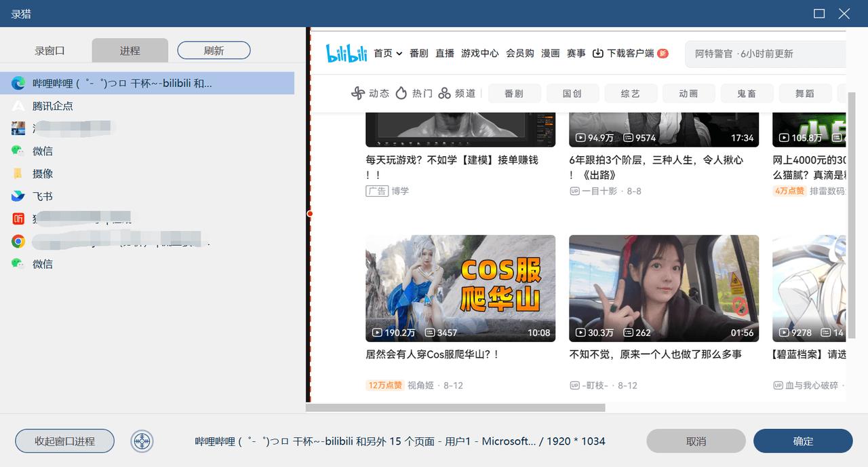Open the 17:34 duration video thumbnail
Image resolution: width=868 pixels, height=467 pixels.
[664, 131]
